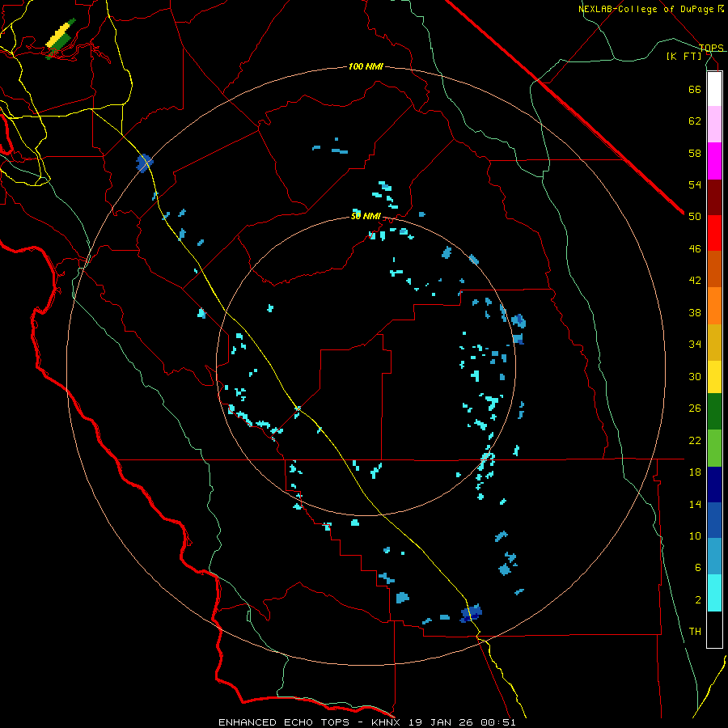Click the legend value "54"

coord(695,184)
